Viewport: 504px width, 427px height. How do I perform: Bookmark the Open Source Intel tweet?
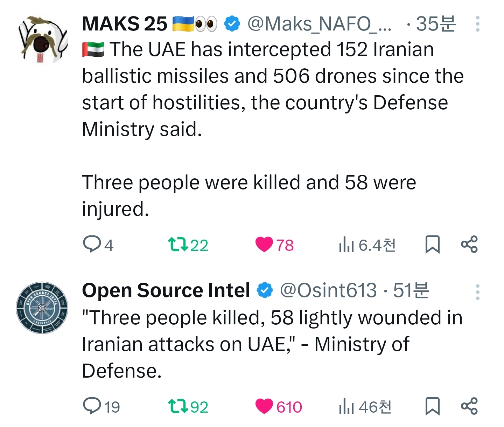[x=432, y=406]
